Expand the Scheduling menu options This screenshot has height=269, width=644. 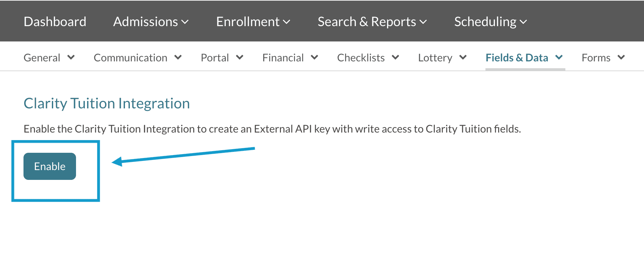[x=524, y=22]
